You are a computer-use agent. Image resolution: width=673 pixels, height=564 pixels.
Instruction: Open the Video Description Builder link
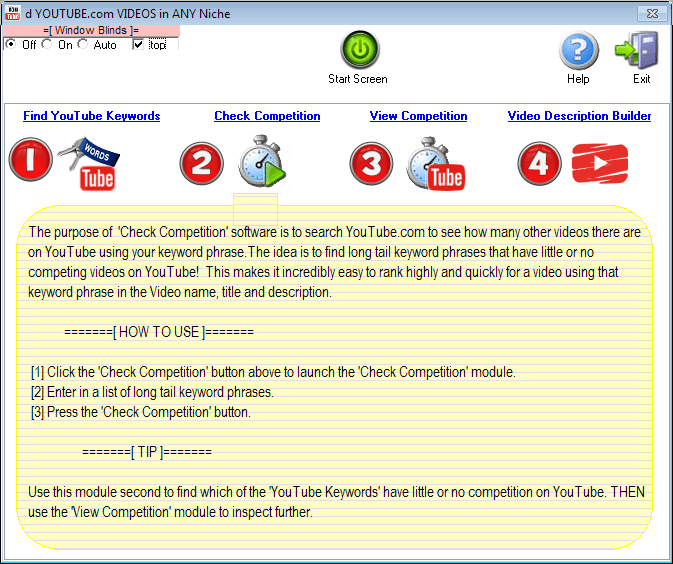(579, 116)
